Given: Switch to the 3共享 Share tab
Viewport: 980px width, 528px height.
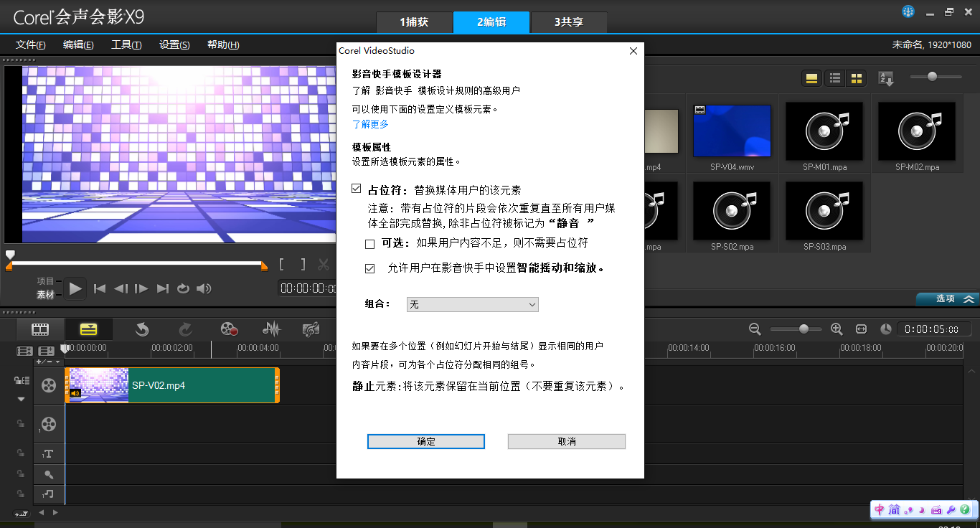Looking at the screenshot, I should 568,22.
